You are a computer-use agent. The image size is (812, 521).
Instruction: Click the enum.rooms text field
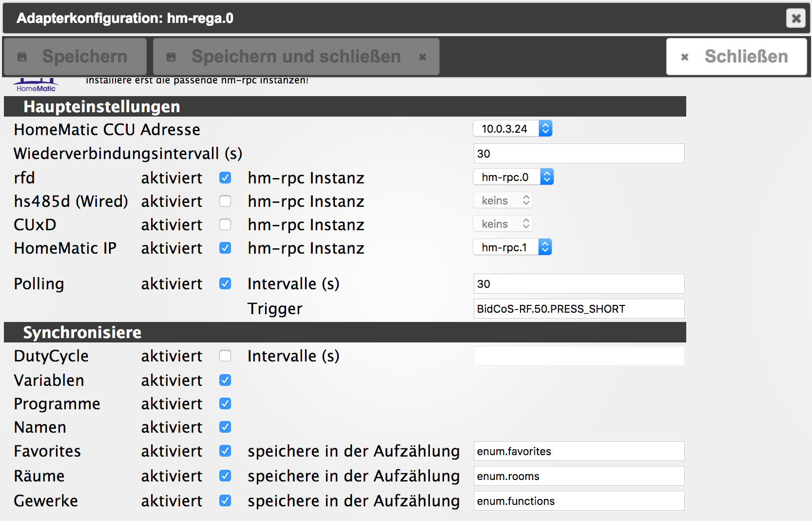(x=579, y=476)
